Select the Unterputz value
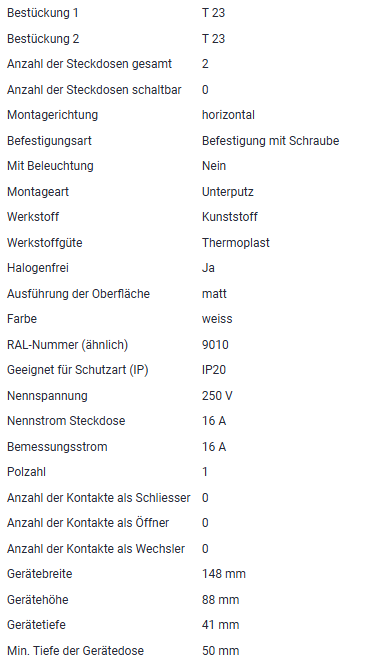 (x=228, y=192)
